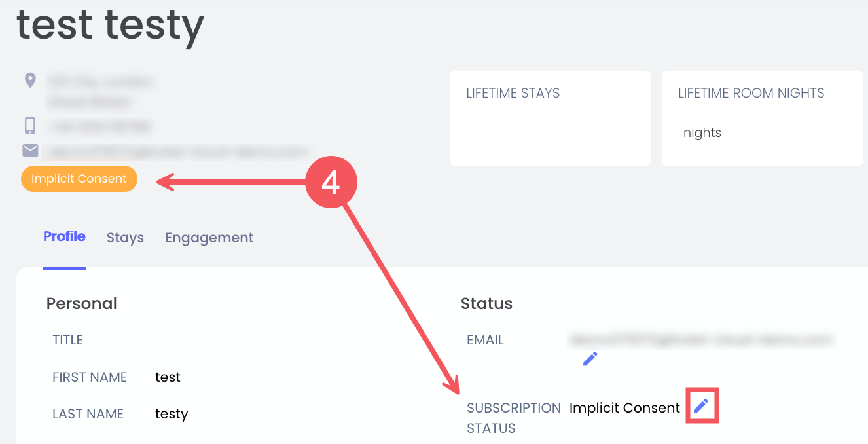Open the Engagement tab
868x444 pixels.
(209, 238)
